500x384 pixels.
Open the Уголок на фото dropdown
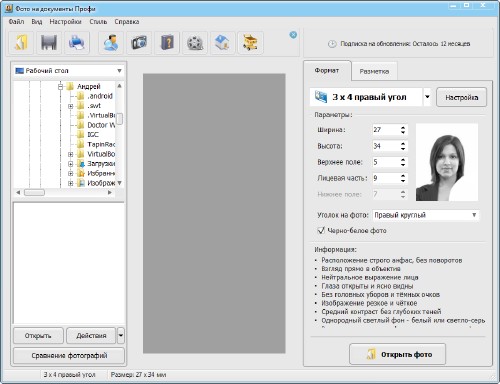(x=426, y=215)
